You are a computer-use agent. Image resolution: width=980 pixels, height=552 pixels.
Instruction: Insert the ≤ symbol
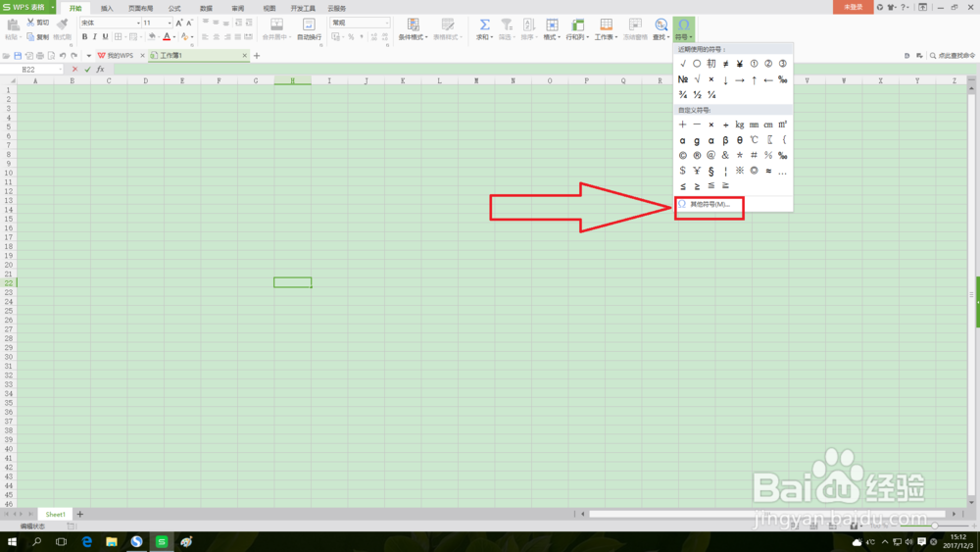pos(682,186)
